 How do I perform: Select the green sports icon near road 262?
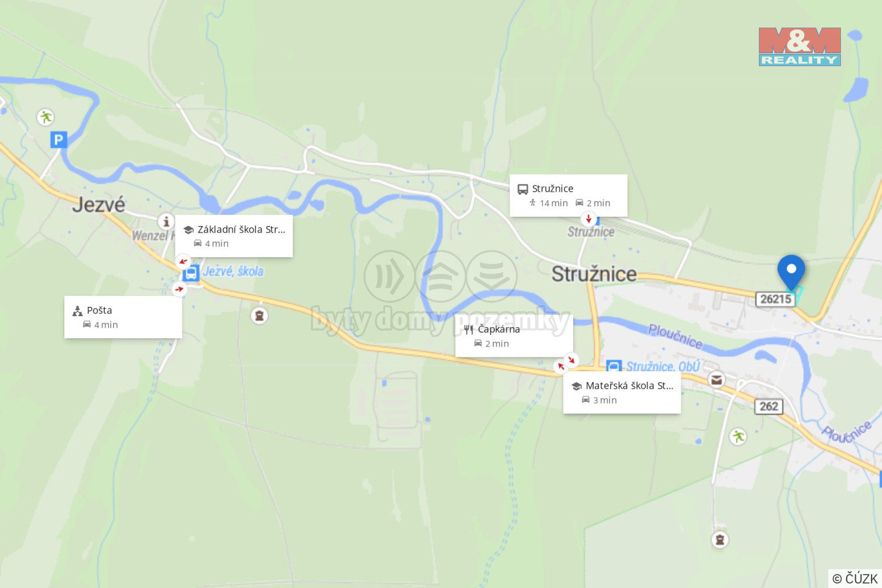[738, 436]
